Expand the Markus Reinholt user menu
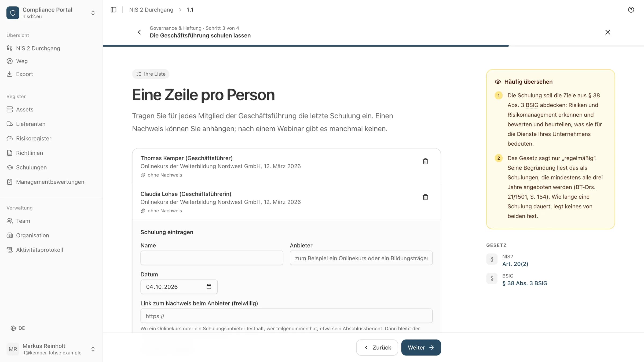The width and height of the screenshot is (644, 362). (x=93, y=349)
